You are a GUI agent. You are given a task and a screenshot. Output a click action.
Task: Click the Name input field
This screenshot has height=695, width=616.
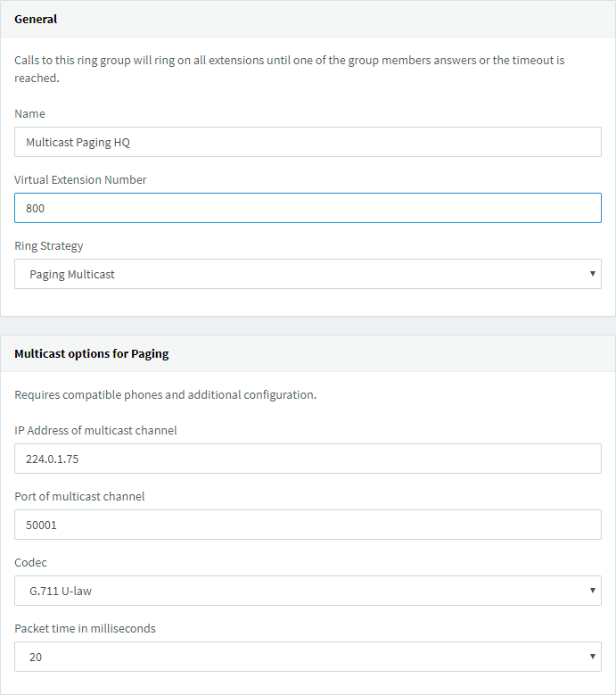coord(308,142)
